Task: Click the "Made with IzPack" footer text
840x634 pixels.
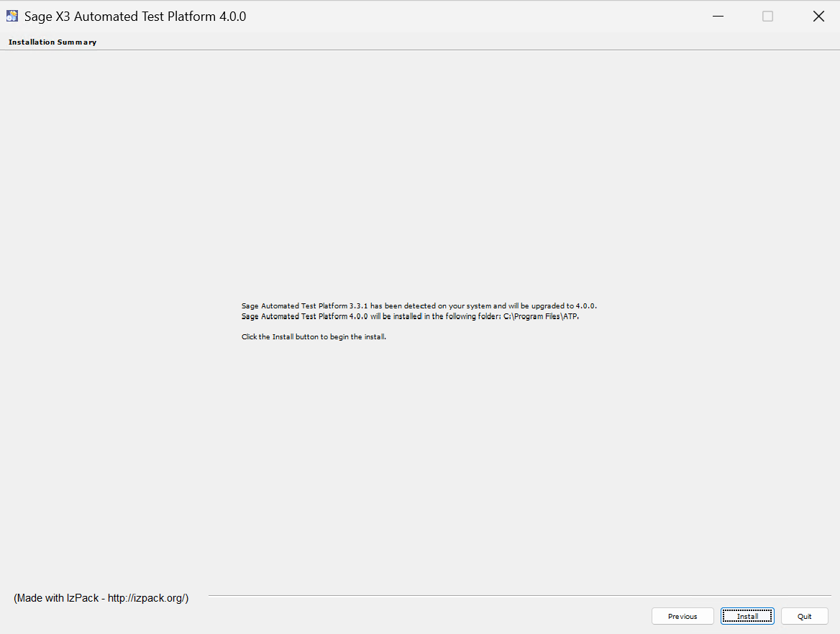Action: click(x=101, y=598)
